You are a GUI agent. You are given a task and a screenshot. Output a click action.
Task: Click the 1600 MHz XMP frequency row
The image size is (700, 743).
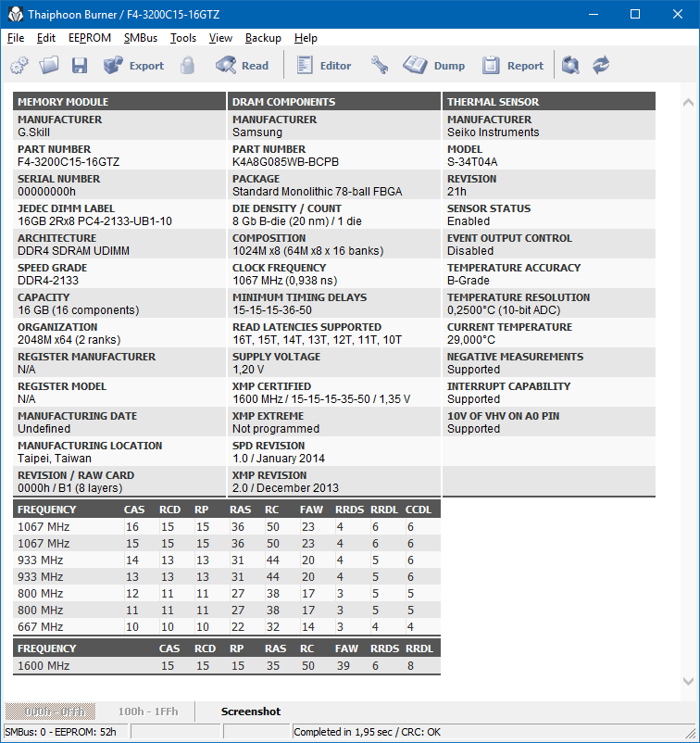coord(226,666)
